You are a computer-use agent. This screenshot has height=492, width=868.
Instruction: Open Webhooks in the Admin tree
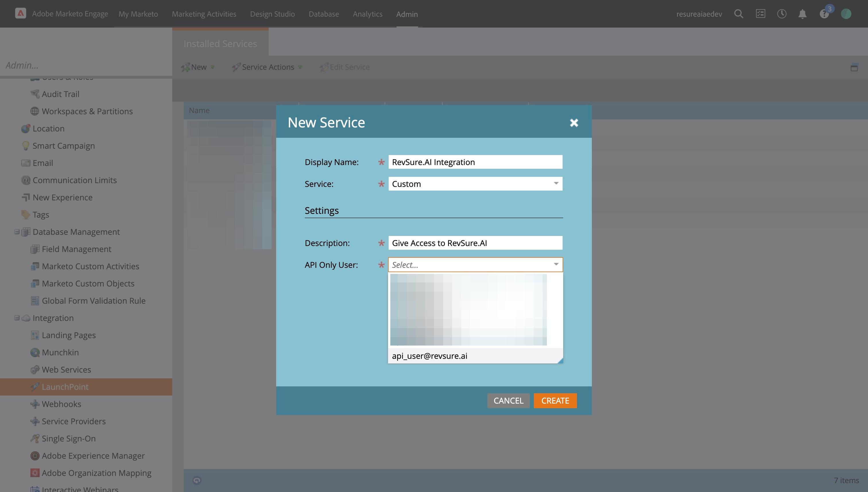pos(61,404)
